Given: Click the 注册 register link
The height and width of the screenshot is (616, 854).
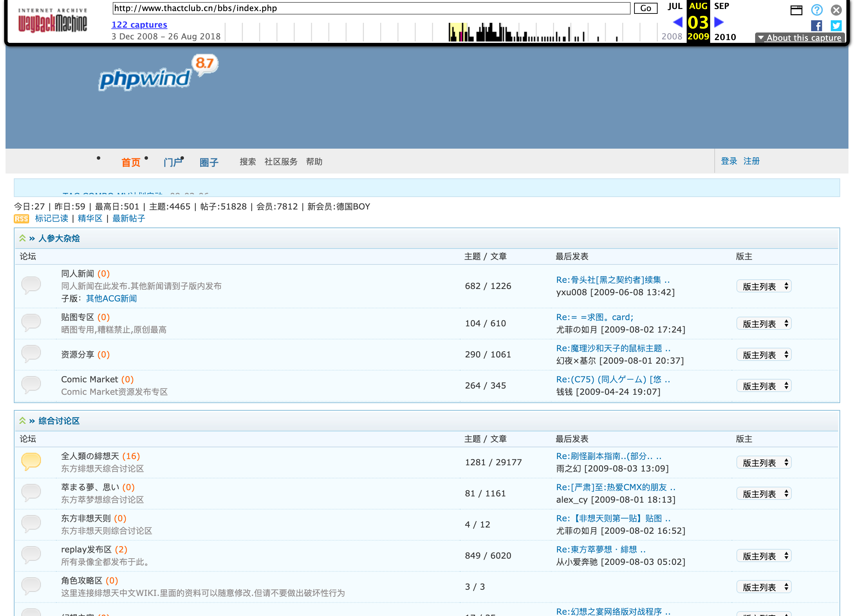Looking at the screenshot, I should click(x=752, y=161).
